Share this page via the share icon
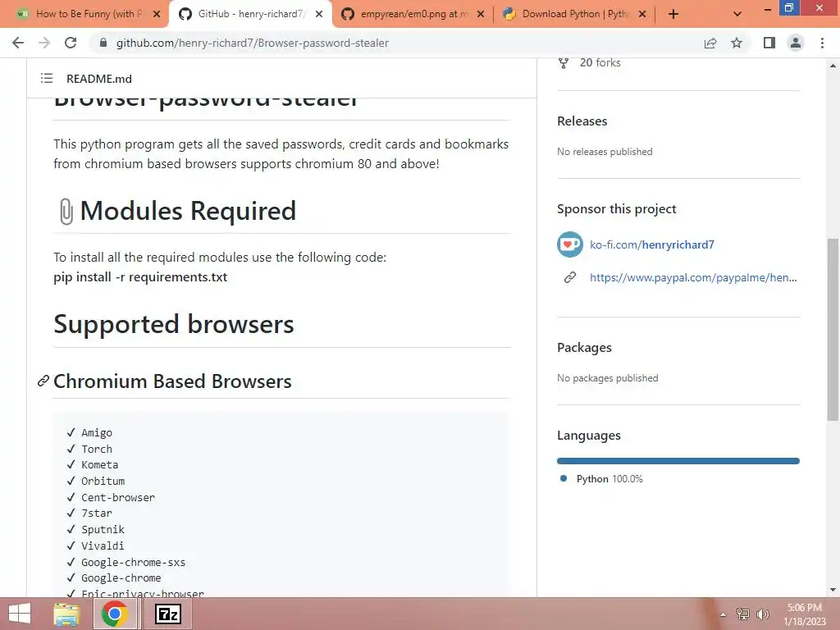The height and width of the screenshot is (630, 840). (710, 43)
